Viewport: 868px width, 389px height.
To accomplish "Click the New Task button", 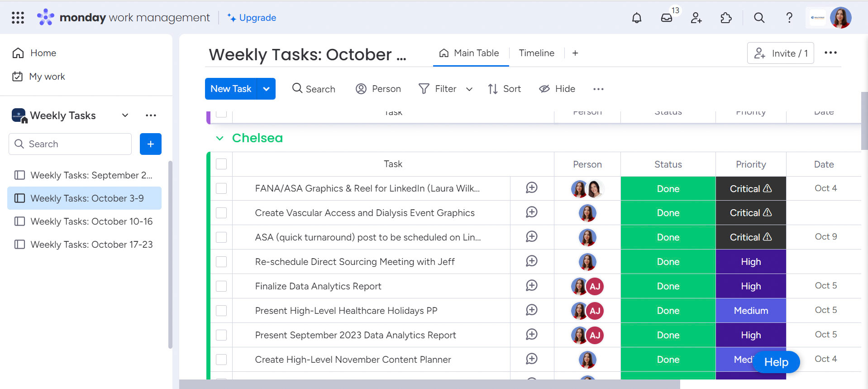I will coord(231,89).
